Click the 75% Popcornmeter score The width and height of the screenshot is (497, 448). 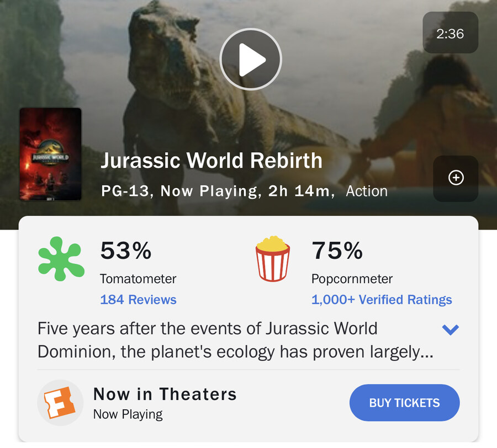(x=337, y=251)
